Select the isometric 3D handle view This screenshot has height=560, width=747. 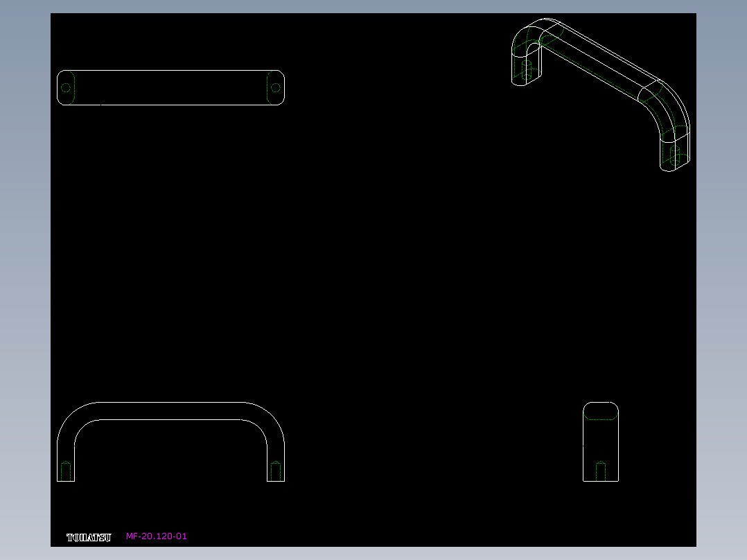tap(600, 95)
